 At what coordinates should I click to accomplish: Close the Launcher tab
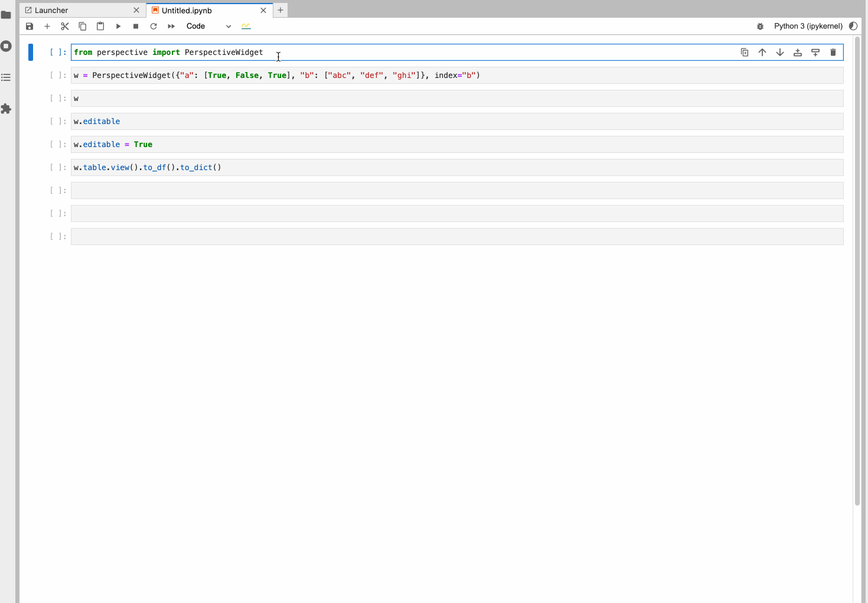(136, 10)
